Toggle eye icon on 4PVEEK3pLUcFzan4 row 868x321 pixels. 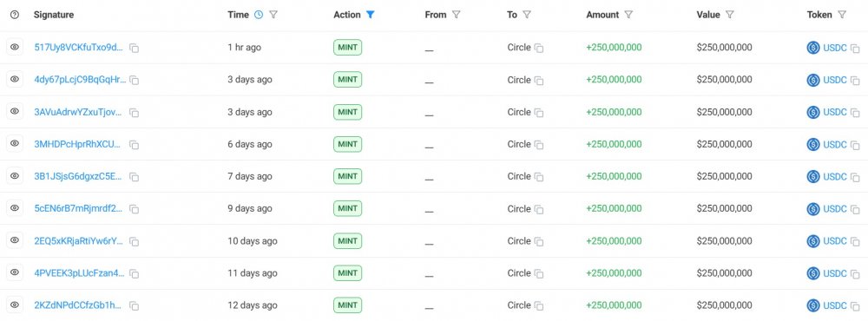(15, 272)
